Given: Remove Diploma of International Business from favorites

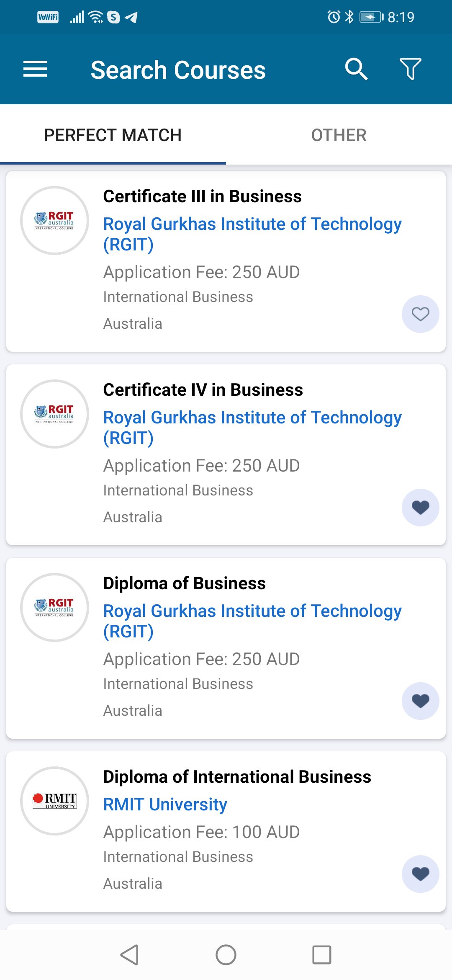Looking at the screenshot, I should 420,874.
